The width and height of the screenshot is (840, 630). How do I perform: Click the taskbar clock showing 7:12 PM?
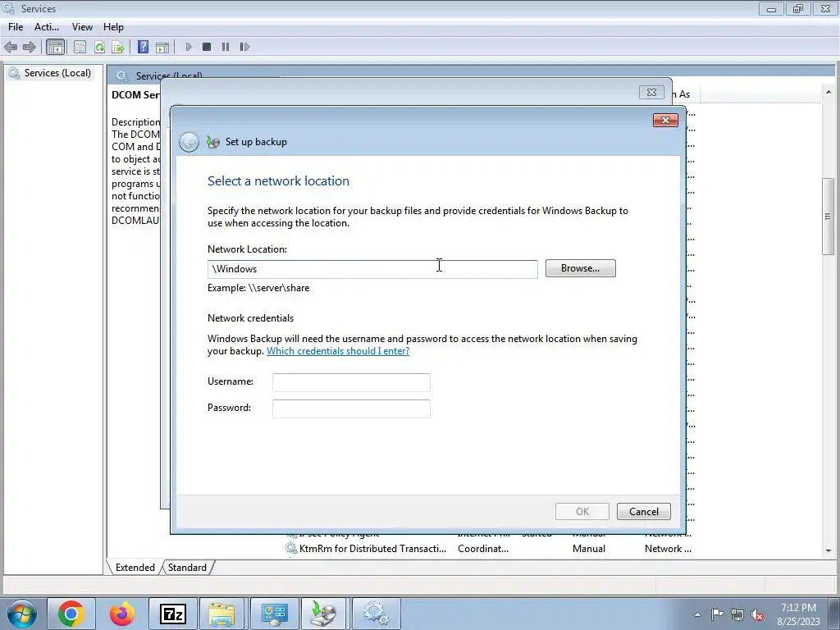[x=798, y=614]
